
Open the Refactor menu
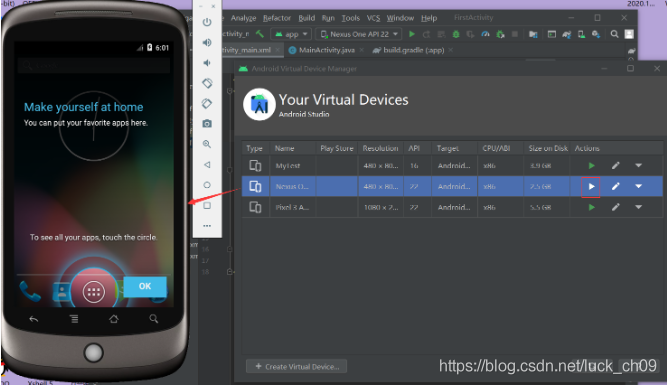tap(277, 18)
